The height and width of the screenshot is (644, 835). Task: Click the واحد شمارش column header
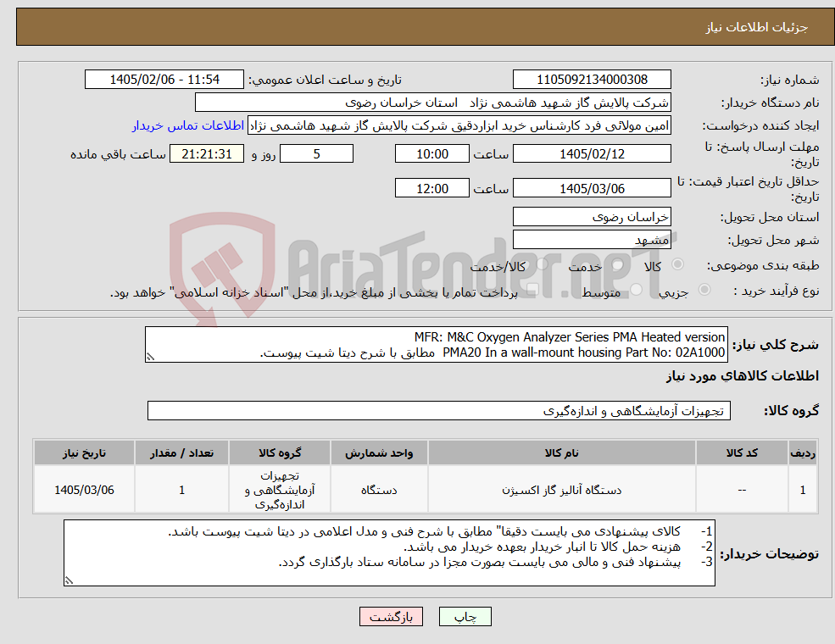click(379, 453)
